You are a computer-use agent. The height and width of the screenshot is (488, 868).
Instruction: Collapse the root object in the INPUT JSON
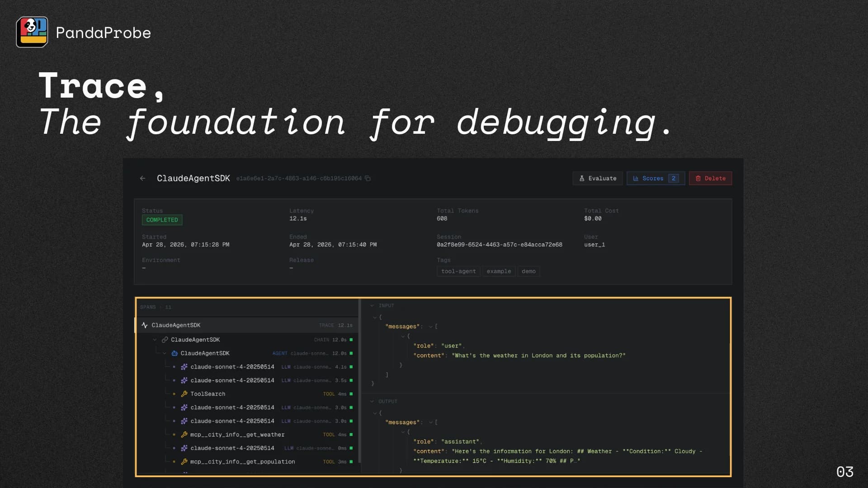coord(375,318)
